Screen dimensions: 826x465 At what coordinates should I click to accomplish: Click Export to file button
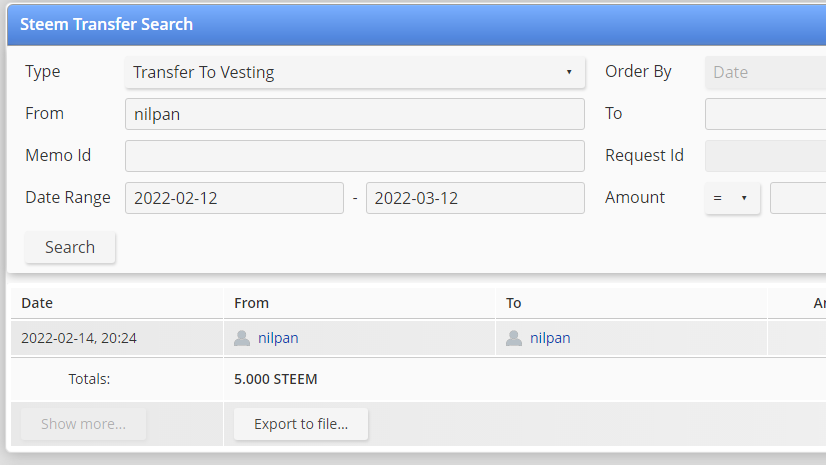(x=301, y=424)
